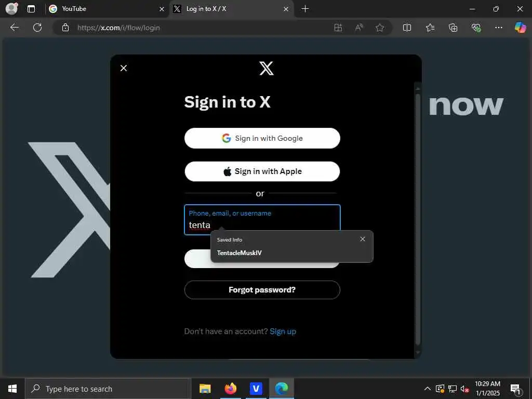Open the tab actions menu icon
Viewport: 532px width, 399px height.
click(31, 9)
